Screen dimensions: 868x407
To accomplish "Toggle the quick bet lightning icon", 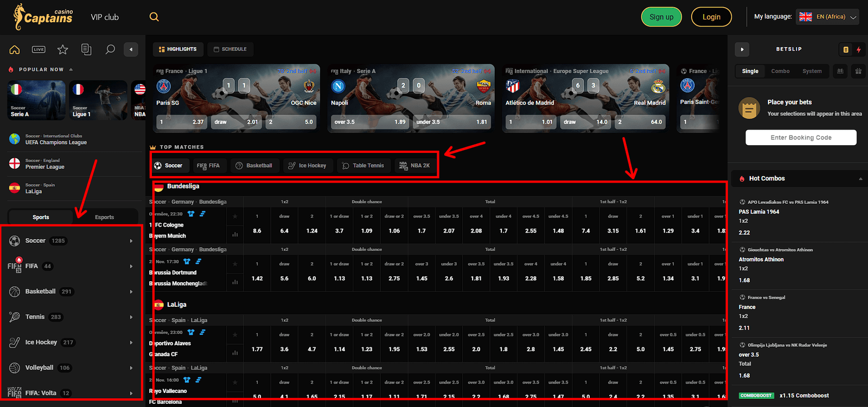I will 859,49.
